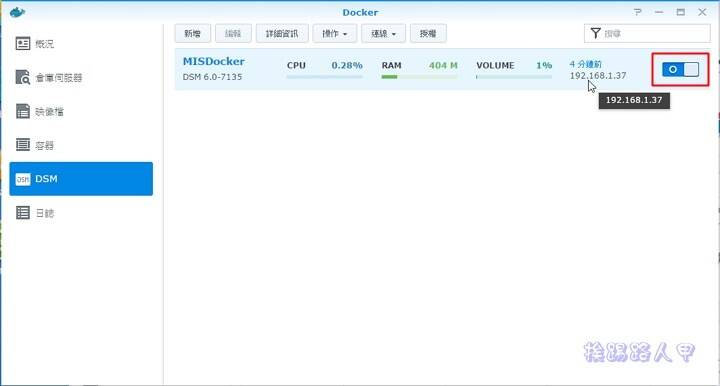The width and height of the screenshot is (720, 386).
Task: Select the 容器 container list icon
Action: click(x=23, y=145)
